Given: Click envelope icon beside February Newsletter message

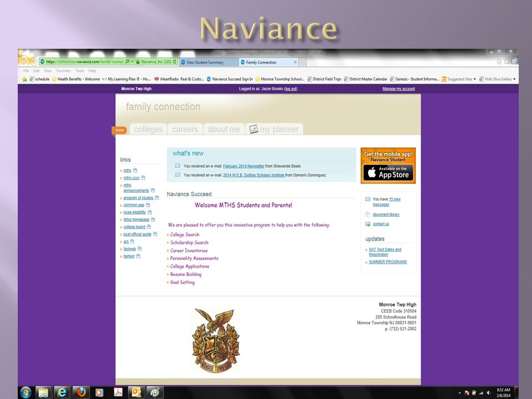Looking at the screenshot, I should pos(177,166).
